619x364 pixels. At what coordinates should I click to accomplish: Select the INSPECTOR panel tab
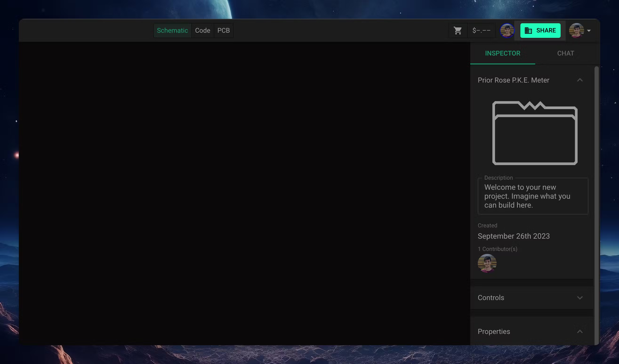[x=502, y=53]
